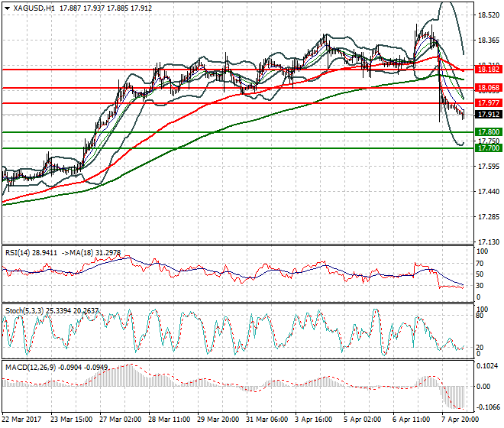This screenshot has width=504, height=428.
Task: Select the 3 Apr 16:00 time label
Action: (x=314, y=420)
